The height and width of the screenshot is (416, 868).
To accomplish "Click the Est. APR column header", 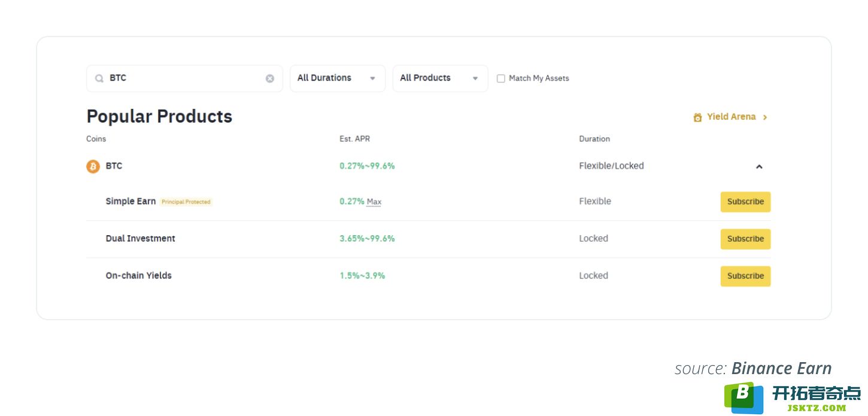I will [x=354, y=139].
